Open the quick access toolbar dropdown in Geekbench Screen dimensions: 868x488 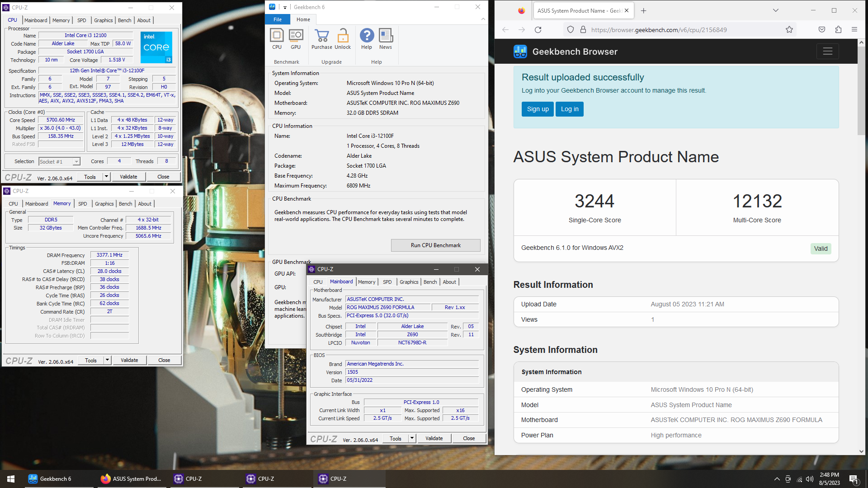pos(285,7)
